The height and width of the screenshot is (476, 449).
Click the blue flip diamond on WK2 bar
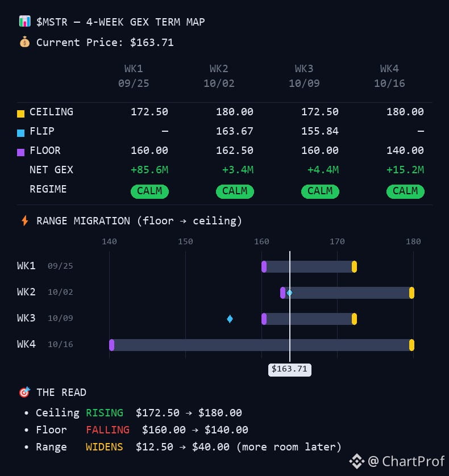(x=289, y=293)
